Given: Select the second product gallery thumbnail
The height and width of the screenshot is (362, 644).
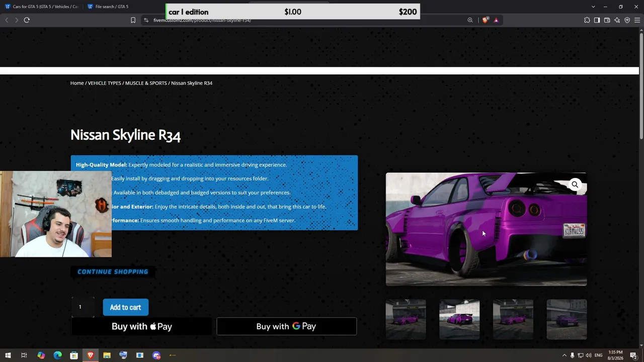Looking at the screenshot, I should pos(459,319).
